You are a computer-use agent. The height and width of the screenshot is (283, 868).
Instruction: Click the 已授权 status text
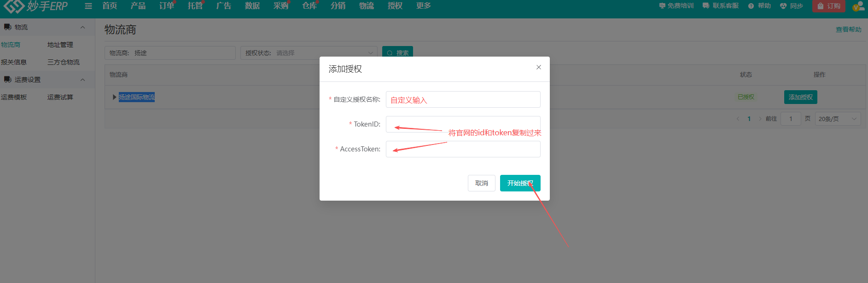pos(746,97)
